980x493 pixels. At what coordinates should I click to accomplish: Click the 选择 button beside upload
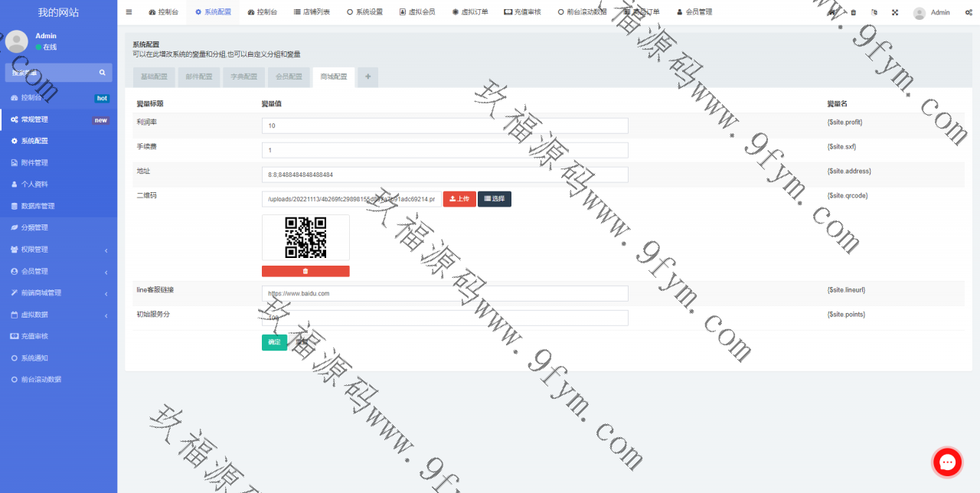495,199
